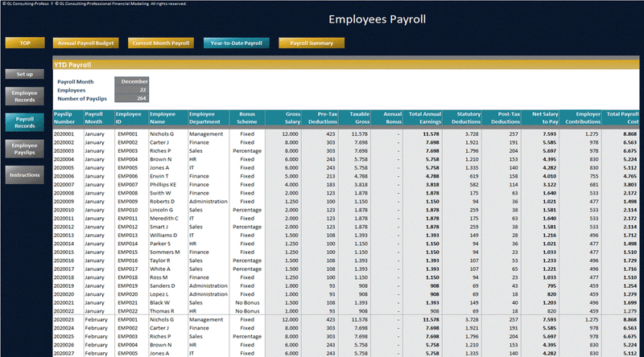Open the Payroll Summary tab

[312, 43]
